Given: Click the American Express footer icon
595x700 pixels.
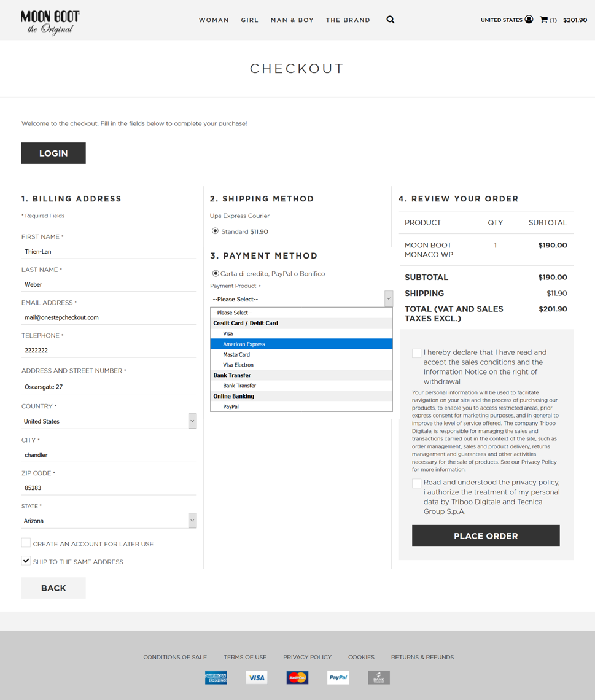Looking at the screenshot, I should point(216,677).
